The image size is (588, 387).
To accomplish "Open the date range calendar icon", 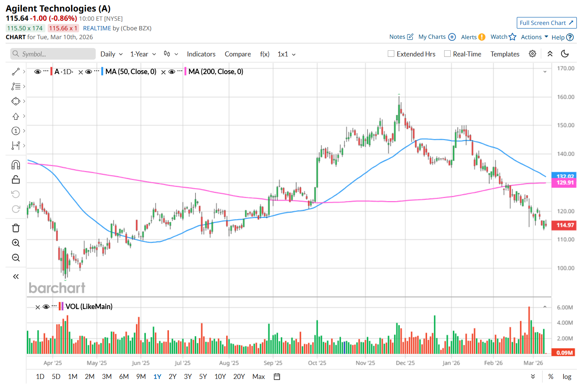I will tap(277, 377).
